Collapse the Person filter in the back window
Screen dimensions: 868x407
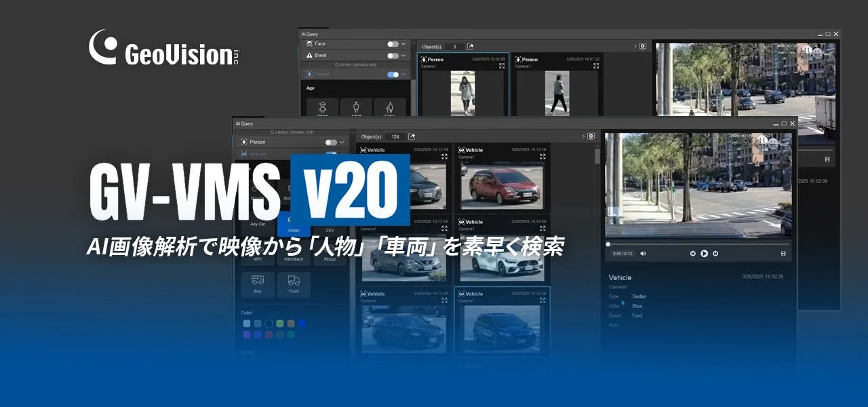click(x=404, y=75)
